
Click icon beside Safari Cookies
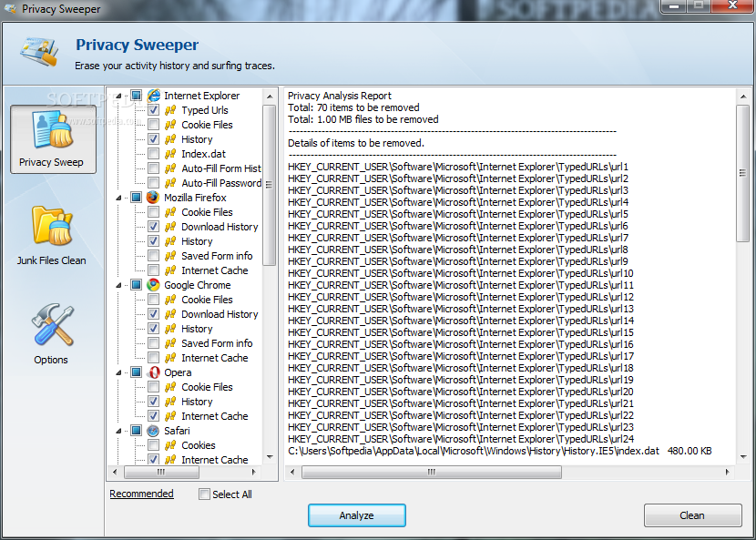170,445
